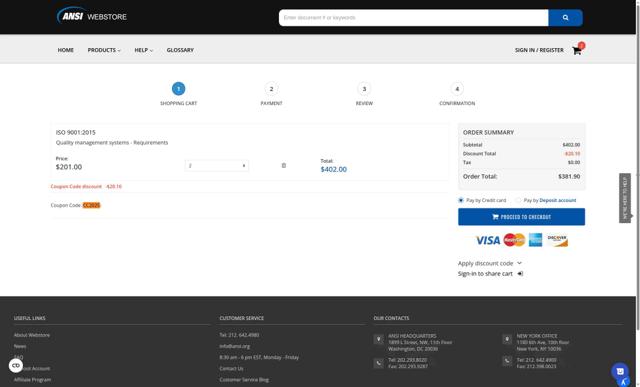The image size is (640, 387).
Task: Click the blue search magnifier button
Action: (565, 18)
